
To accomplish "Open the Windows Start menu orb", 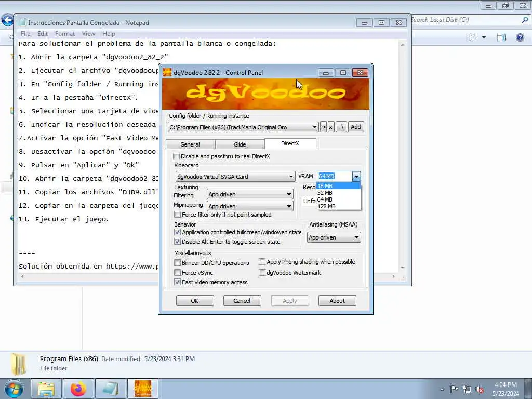I will click(x=14, y=389).
